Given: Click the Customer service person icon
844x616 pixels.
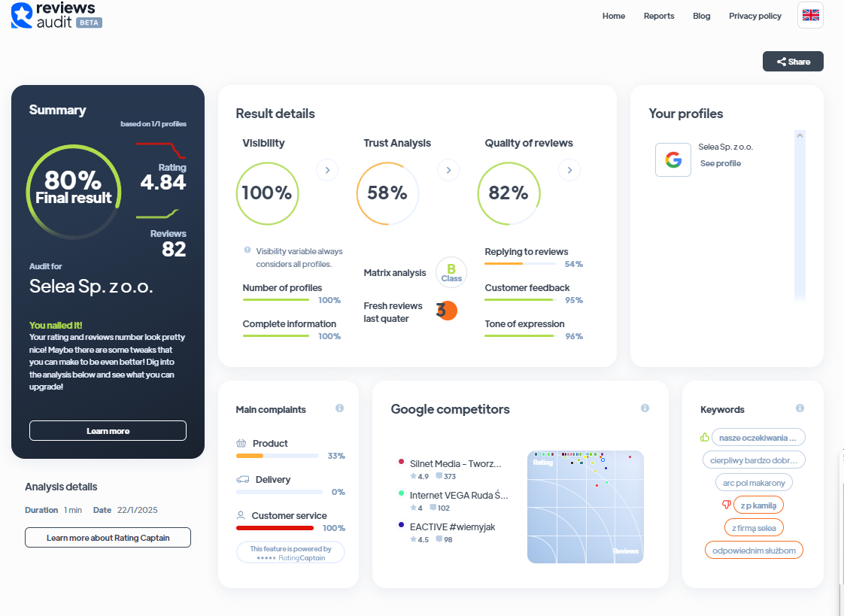Looking at the screenshot, I should point(241,515).
